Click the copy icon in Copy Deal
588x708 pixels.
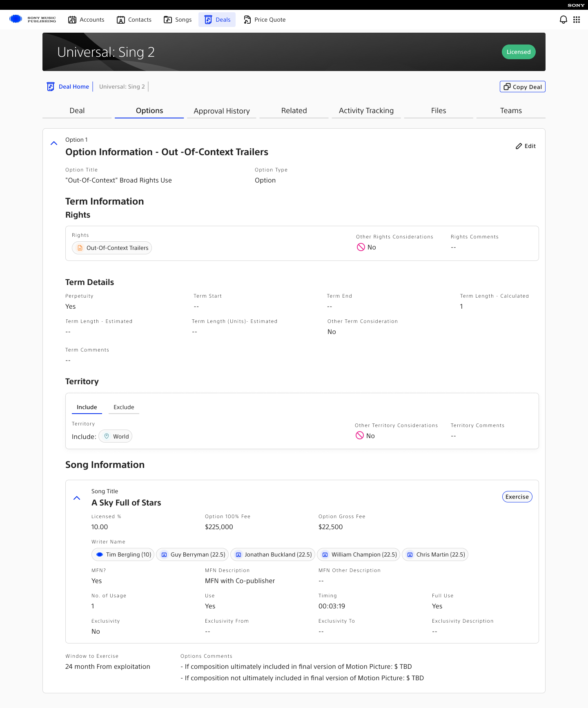[x=507, y=87]
